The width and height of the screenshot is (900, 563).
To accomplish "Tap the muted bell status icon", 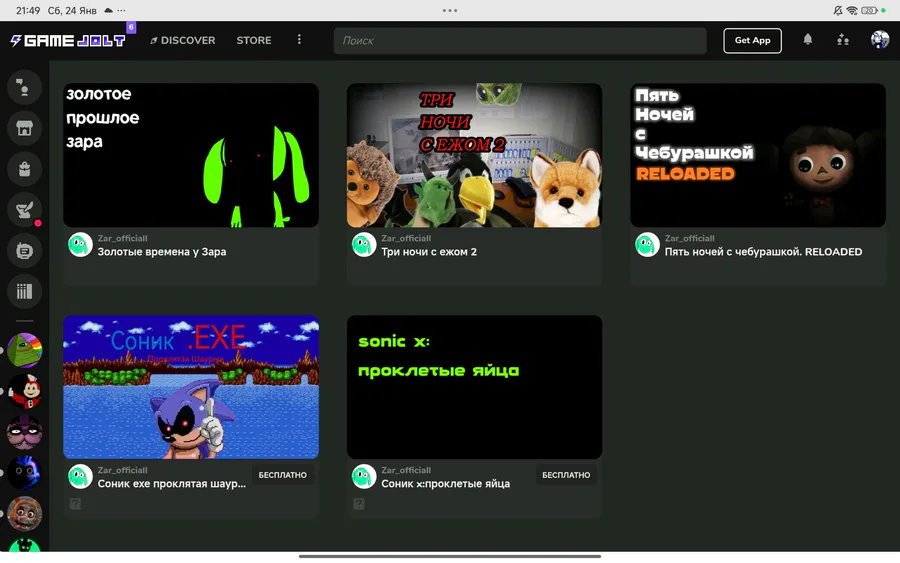I will tap(838, 10).
